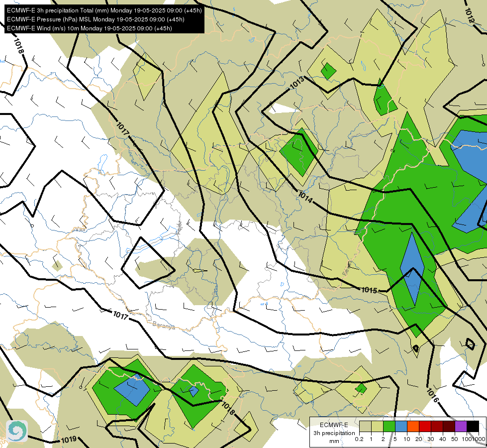The width and height of the screenshot is (487, 448).
Task: Click the 1016 isobar label
Action: (432, 395)
